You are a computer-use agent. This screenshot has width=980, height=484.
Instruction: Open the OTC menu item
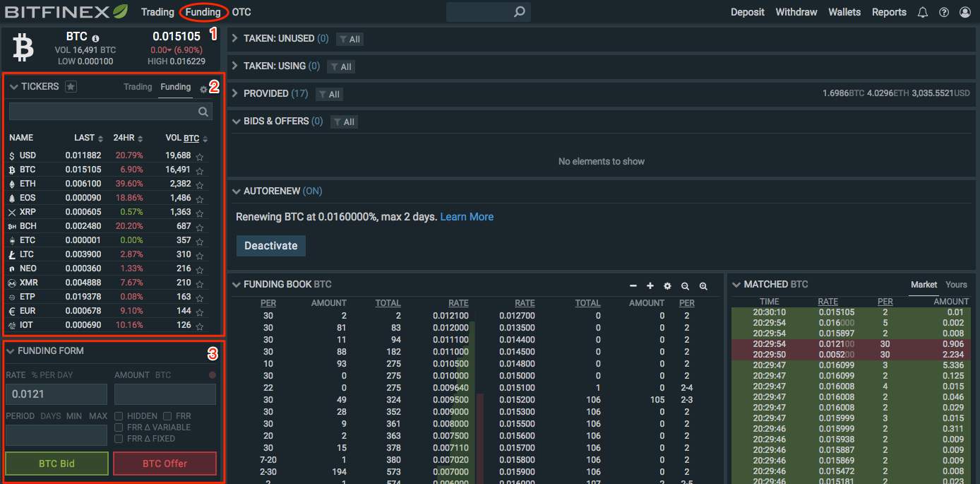(x=241, y=12)
